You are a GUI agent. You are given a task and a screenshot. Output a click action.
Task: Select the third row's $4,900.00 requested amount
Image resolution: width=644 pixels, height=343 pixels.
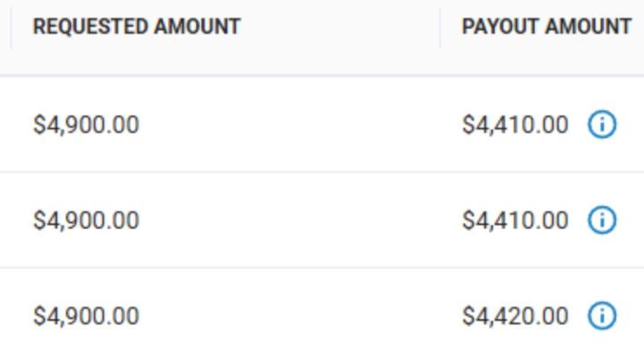(x=86, y=316)
